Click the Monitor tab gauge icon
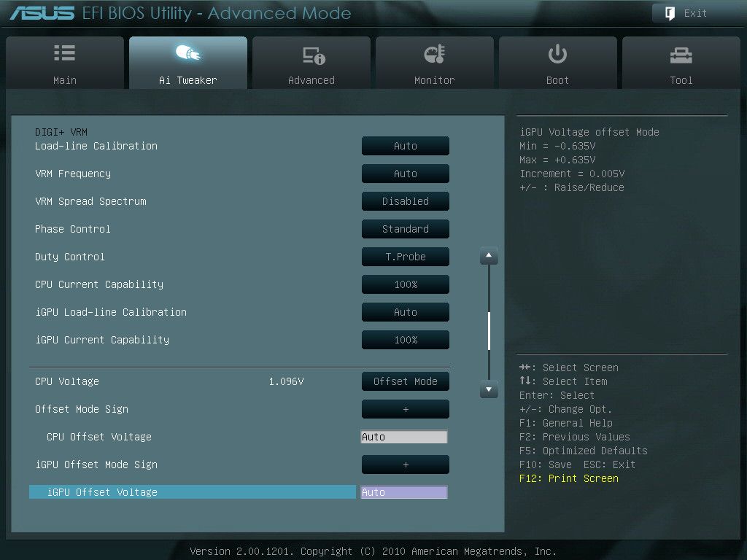 (435, 54)
